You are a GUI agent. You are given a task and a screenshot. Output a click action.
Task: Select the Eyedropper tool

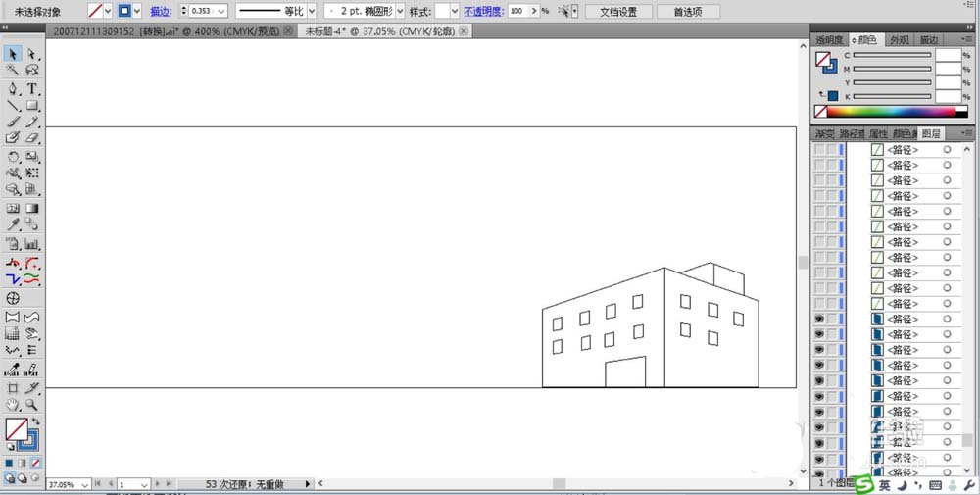(x=14, y=225)
